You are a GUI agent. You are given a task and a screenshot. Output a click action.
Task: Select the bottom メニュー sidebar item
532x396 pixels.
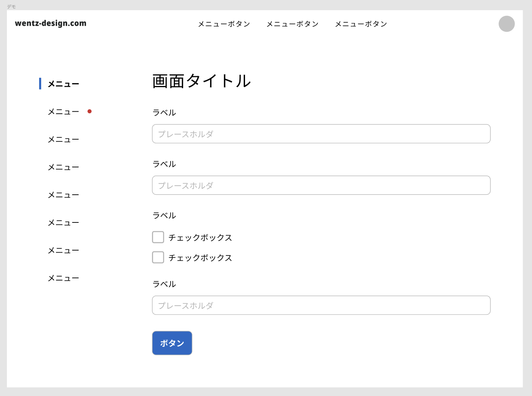pyautogui.click(x=63, y=277)
